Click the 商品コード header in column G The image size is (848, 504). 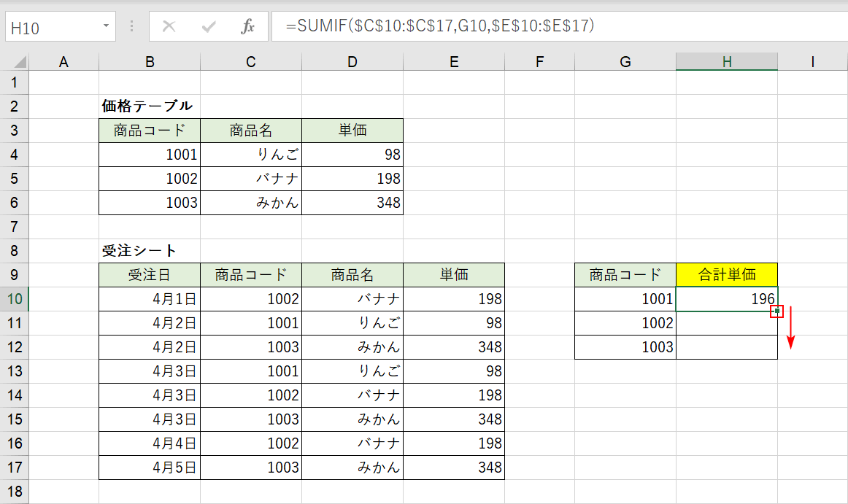pos(625,275)
